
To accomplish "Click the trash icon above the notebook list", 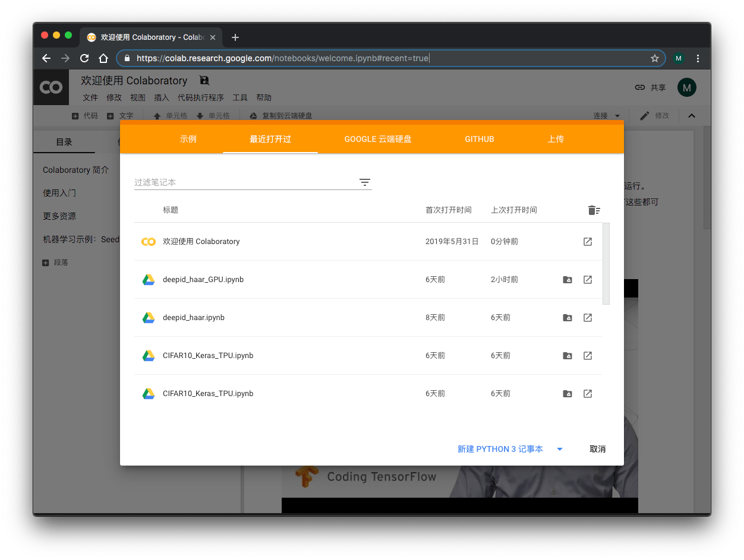I will (593, 210).
